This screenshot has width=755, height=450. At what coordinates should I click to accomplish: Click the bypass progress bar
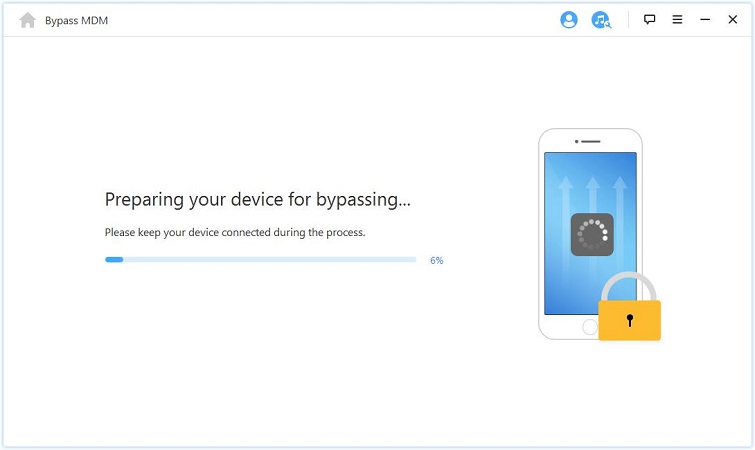coord(260,260)
